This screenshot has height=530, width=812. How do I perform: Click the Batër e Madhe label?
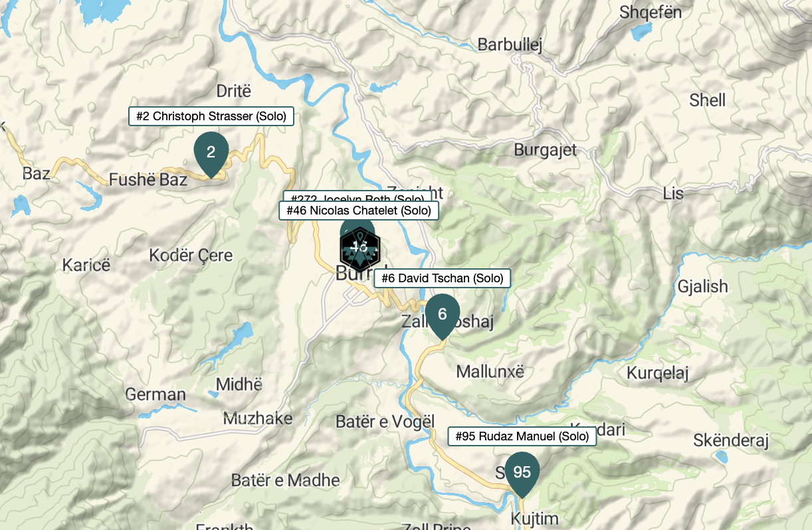pos(286,480)
